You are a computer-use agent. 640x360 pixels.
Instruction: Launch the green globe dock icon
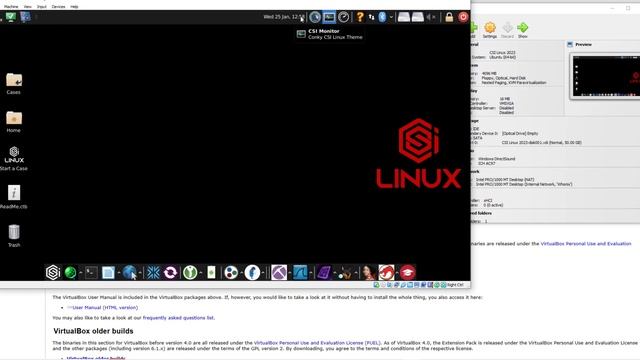point(70,272)
